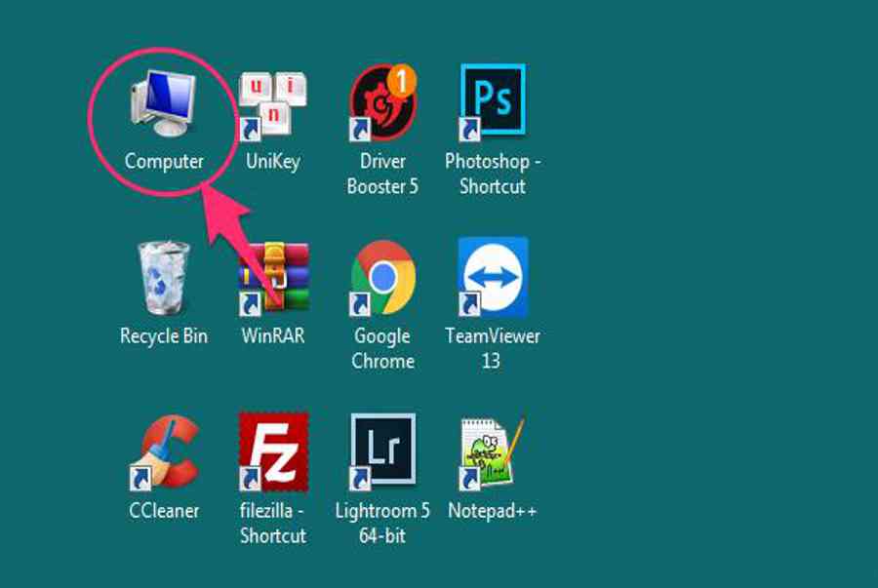Select the Recycle Bin icon

pos(164,278)
